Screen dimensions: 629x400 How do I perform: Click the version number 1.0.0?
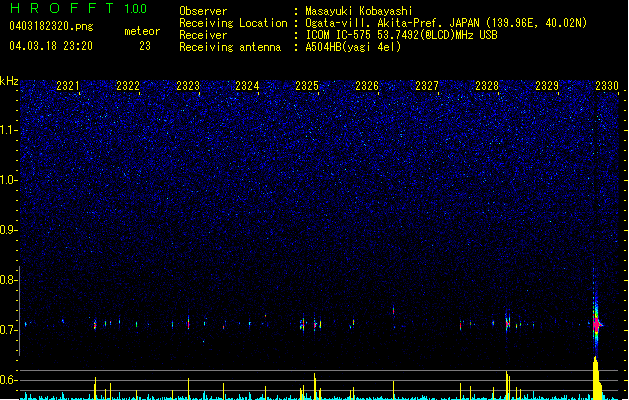136,8
